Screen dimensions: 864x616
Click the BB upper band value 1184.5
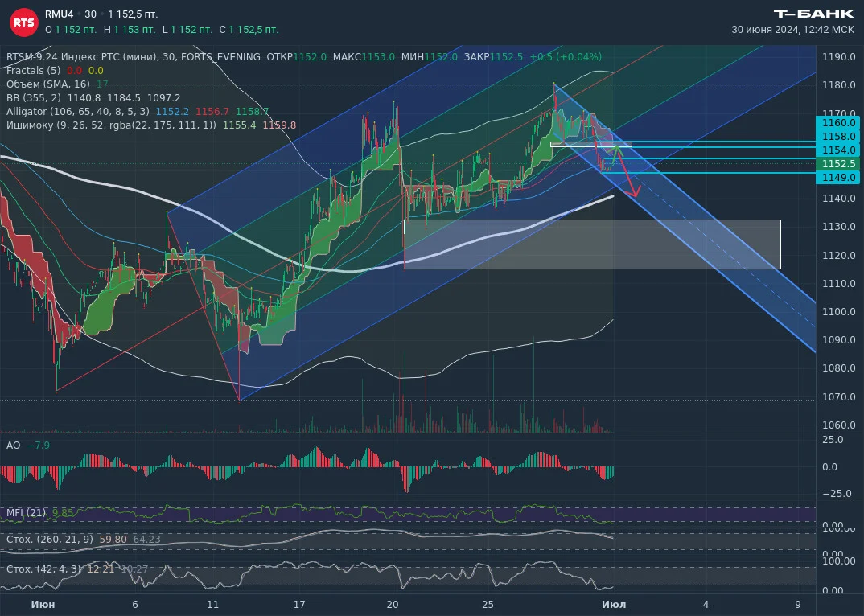tap(124, 98)
